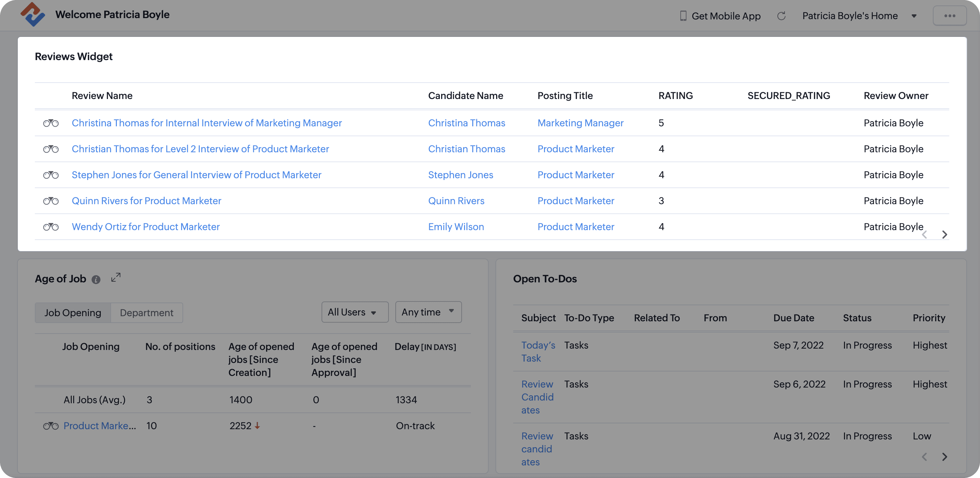Open the All Users dropdown
Viewport: 980px width, 478px height.
[355, 312]
